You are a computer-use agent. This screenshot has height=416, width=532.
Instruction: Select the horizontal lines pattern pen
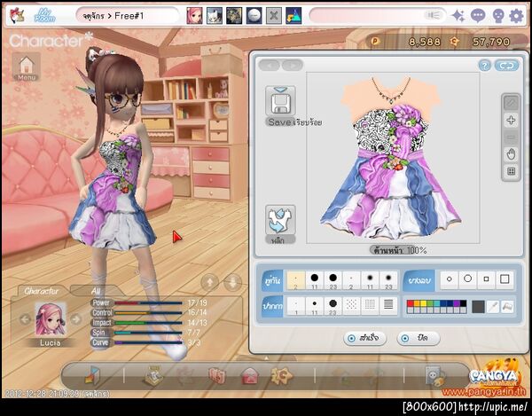click(x=388, y=306)
